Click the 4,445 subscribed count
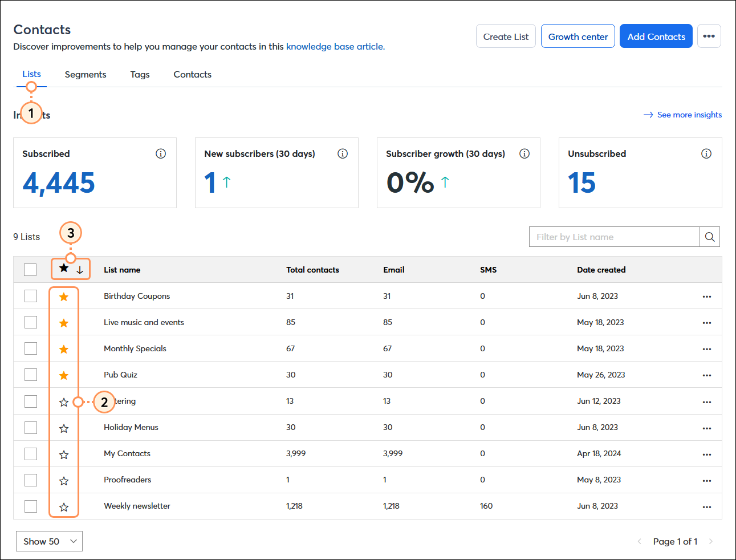 click(59, 183)
